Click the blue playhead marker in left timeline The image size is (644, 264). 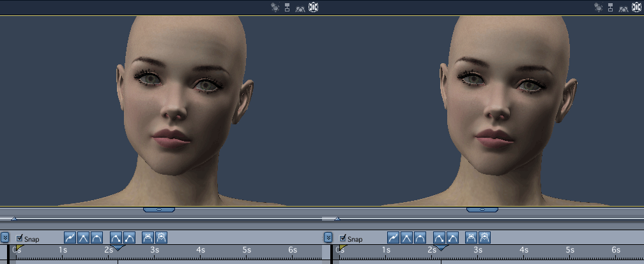tap(118, 248)
